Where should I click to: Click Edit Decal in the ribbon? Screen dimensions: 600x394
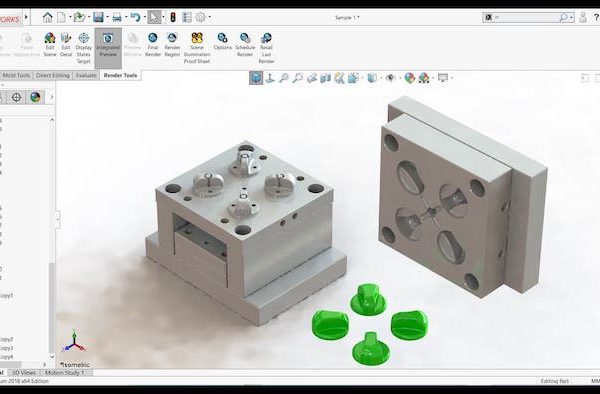[x=66, y=44]
